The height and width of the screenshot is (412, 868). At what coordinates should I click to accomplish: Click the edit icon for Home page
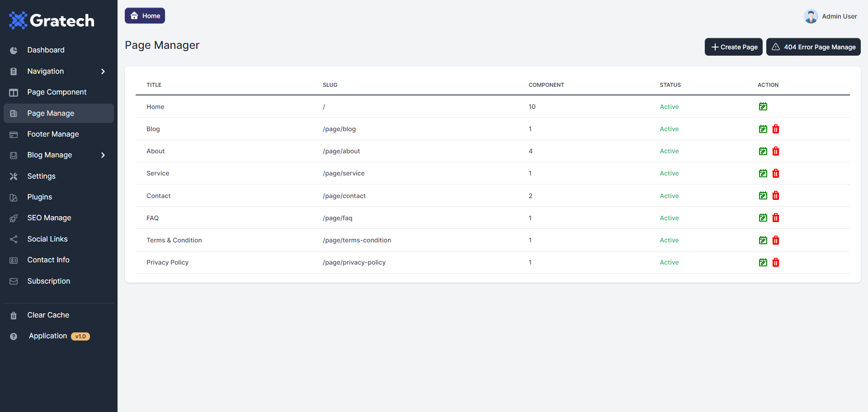coord(763,107)
